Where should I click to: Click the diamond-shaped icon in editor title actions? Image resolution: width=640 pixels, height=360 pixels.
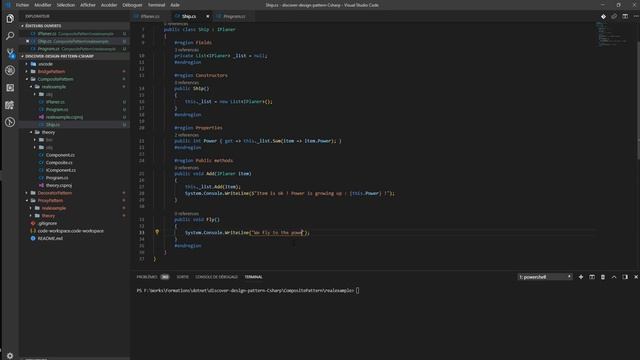click(x=603, y=16)
